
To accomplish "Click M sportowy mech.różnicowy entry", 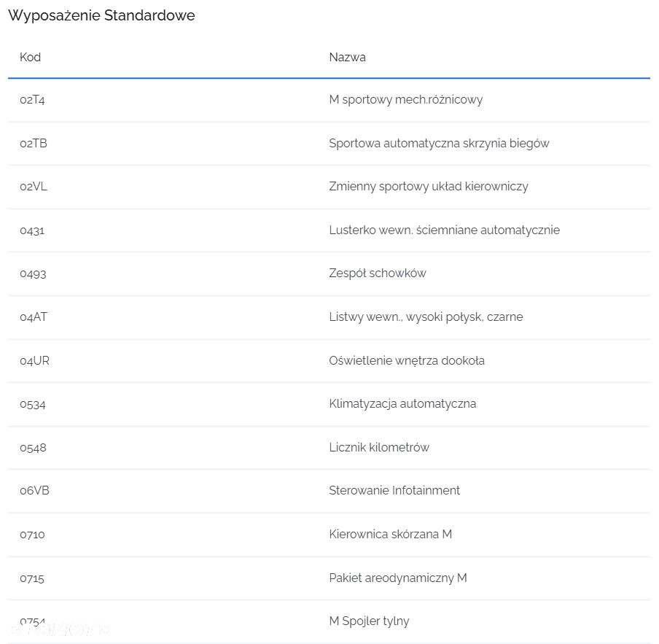I will tap(405, 100).
